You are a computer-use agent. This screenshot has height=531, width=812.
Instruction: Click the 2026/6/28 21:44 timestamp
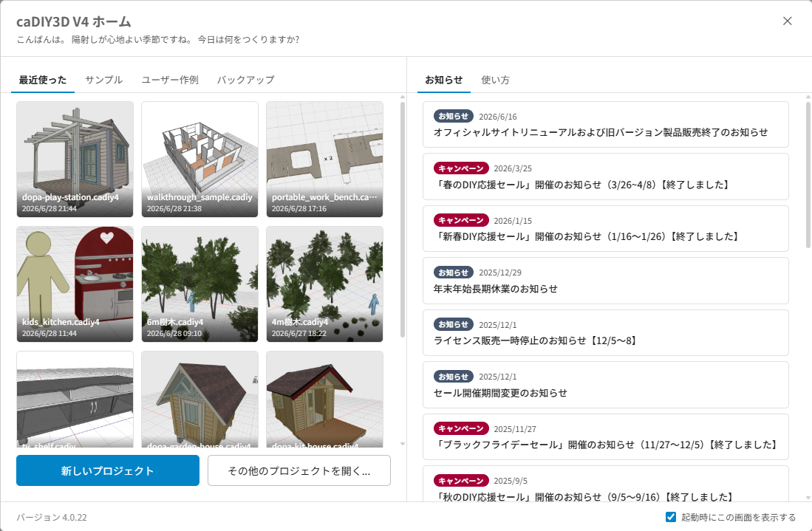pos(50,208)
